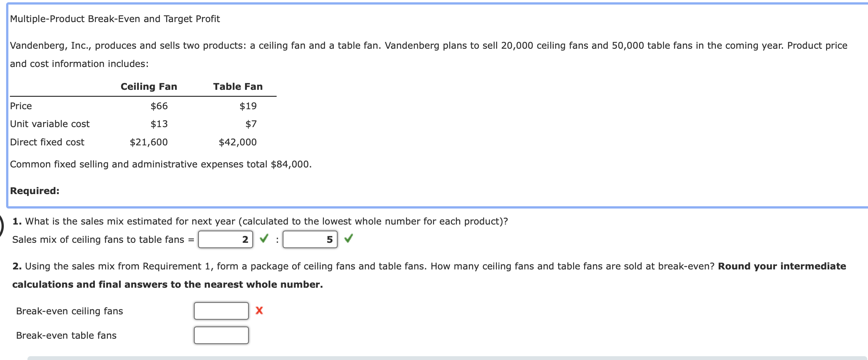
Task: Select the $21,600 direct fixed cost value
Action: pyautogui.click(x=149, y=142)
